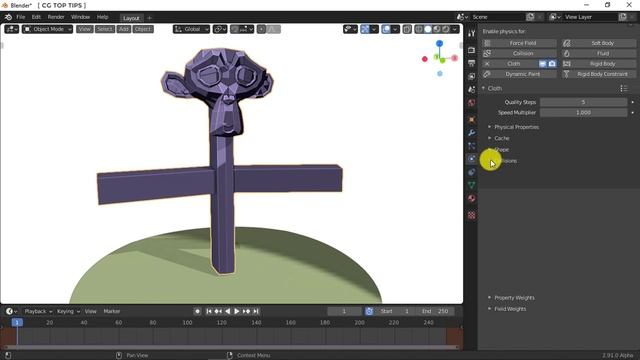Open the Help menu
The image size is (640, 360).
[x=102, y=17]
